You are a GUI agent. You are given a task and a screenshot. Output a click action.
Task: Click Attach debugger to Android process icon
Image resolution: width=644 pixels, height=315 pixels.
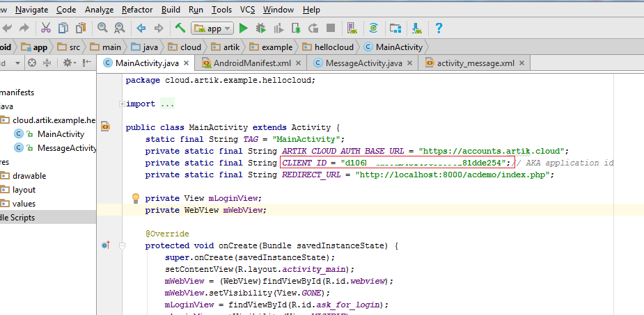click(296, 28)
